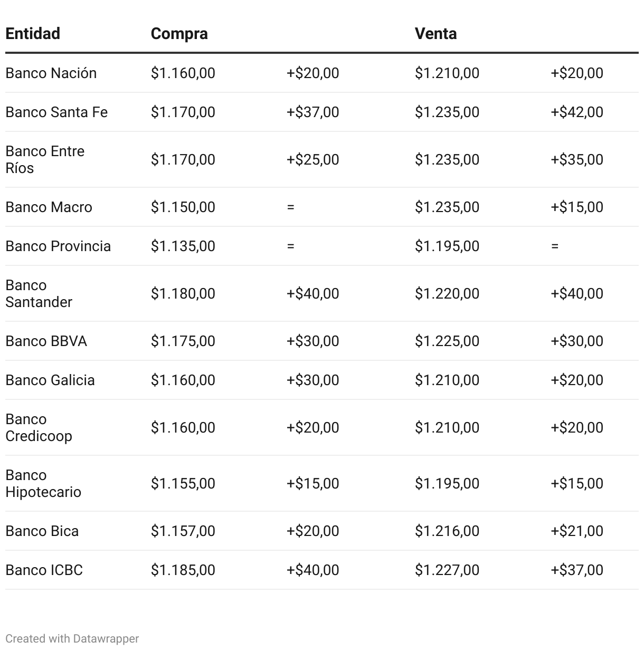
Task: Select the Banco ICBC row name
Action: [44, 570]
